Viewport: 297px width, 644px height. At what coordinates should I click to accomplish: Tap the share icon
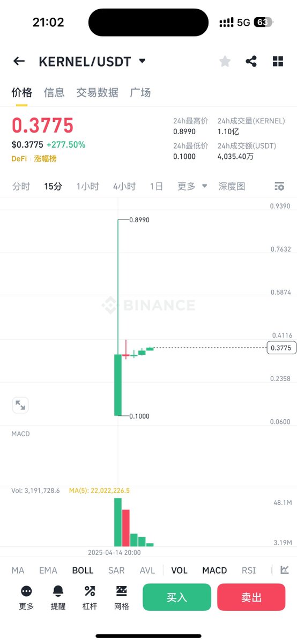tap(251, 61)
